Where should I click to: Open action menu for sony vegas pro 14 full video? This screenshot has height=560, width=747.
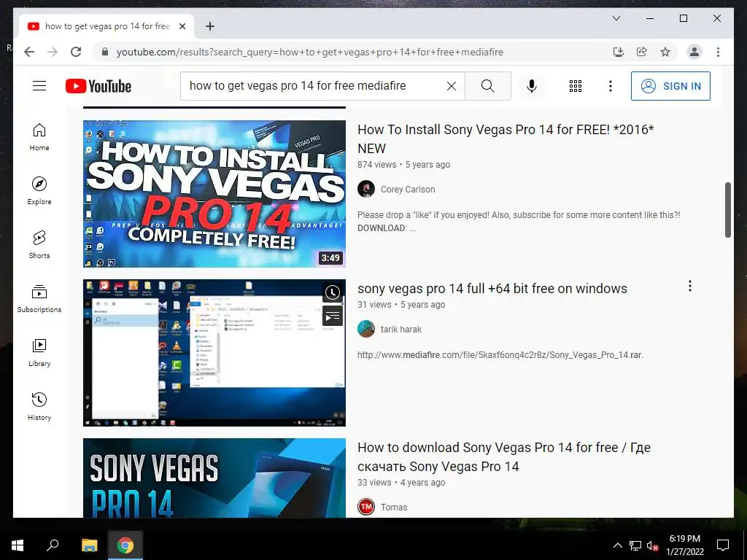point(689,286)
